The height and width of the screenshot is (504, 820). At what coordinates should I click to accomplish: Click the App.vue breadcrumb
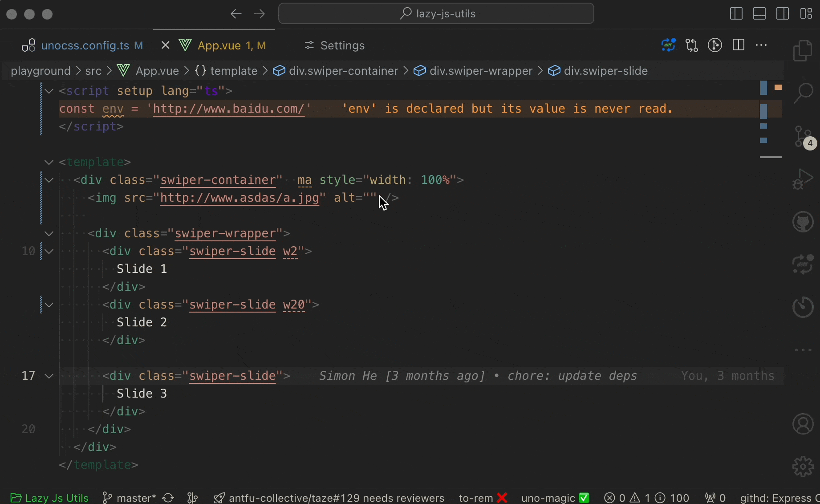148,71
